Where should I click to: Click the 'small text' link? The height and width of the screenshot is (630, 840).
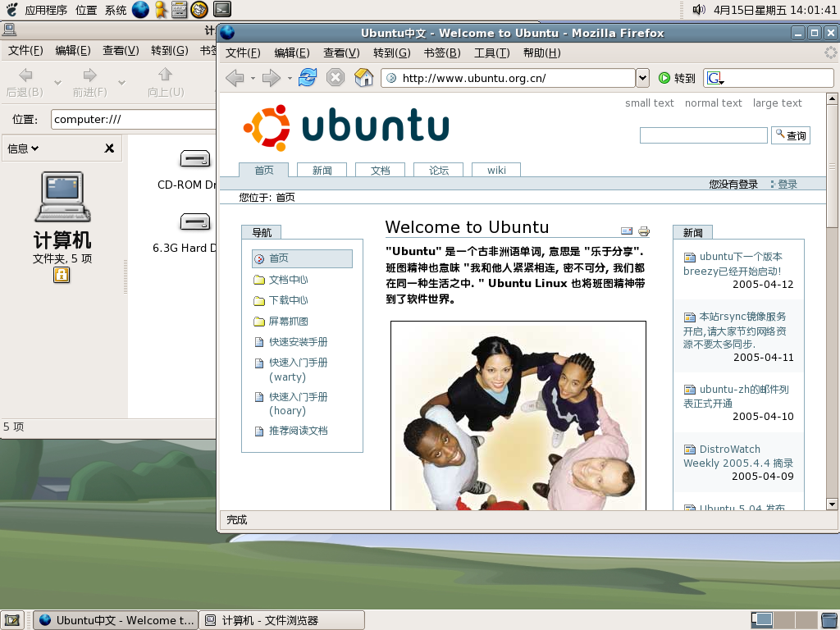[x=650, y=103]
